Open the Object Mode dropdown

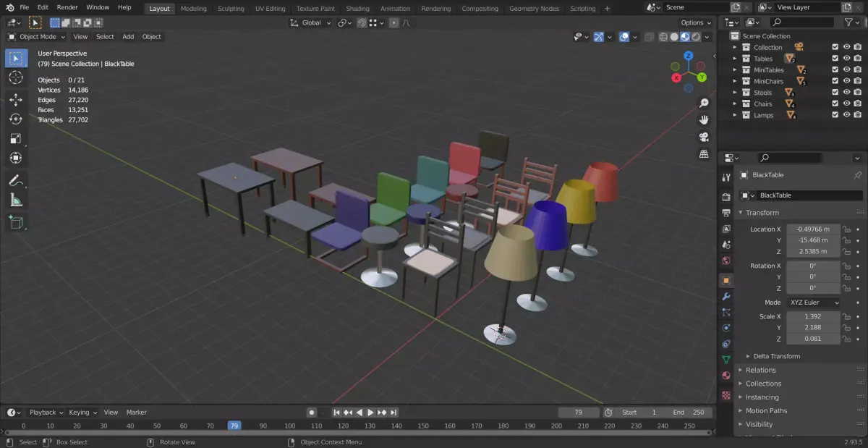pos(36,37)
